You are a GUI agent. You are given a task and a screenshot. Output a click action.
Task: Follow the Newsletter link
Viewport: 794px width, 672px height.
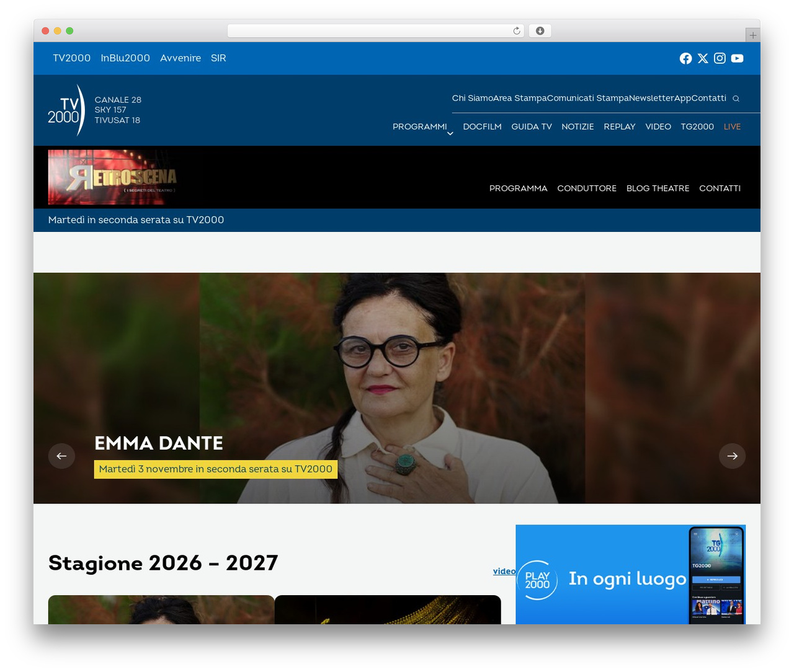pyautogui.click(x=651, y=98)
